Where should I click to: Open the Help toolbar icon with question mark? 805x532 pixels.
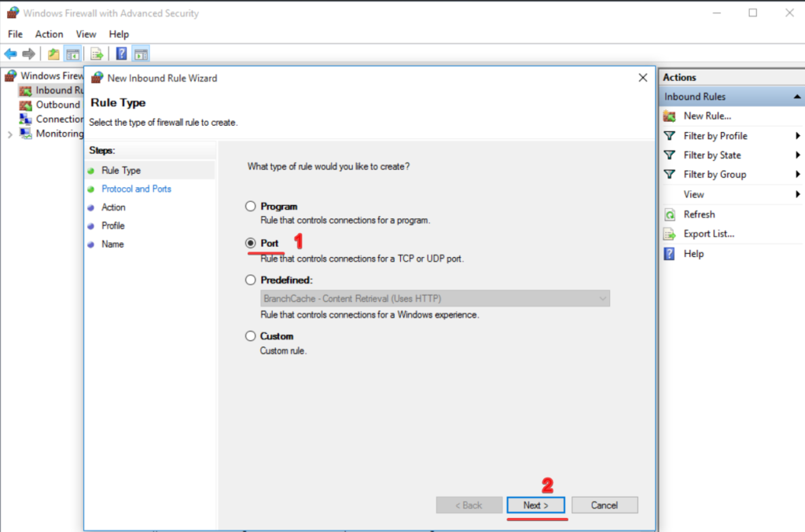tap(121, 54)
